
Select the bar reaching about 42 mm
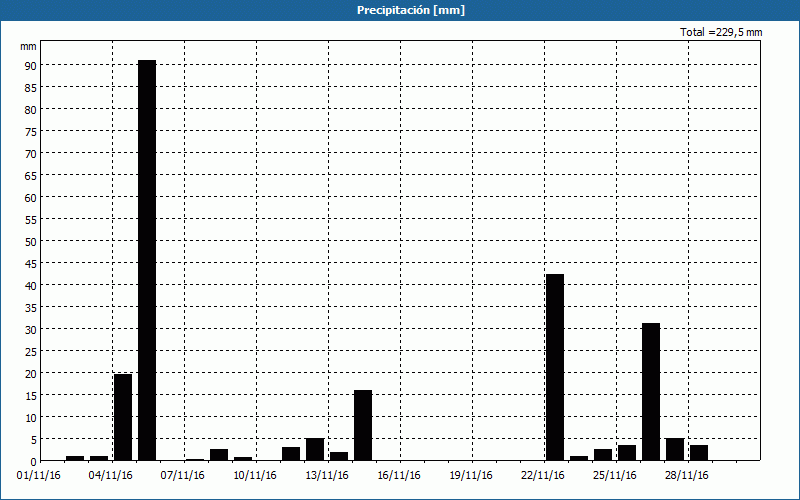[555, 367]
